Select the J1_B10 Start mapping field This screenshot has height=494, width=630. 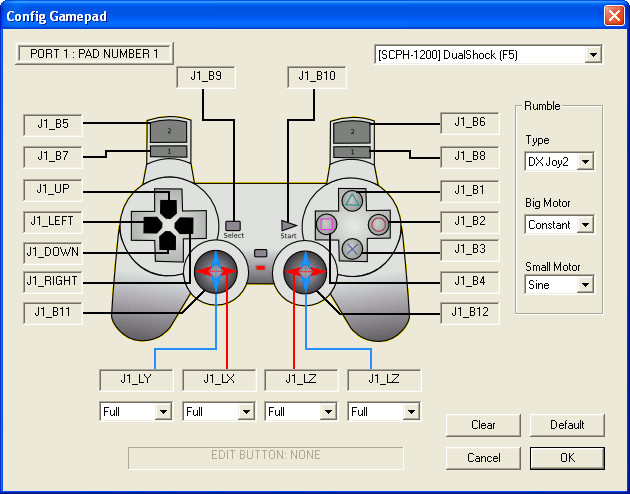click(x=317, y=77)
